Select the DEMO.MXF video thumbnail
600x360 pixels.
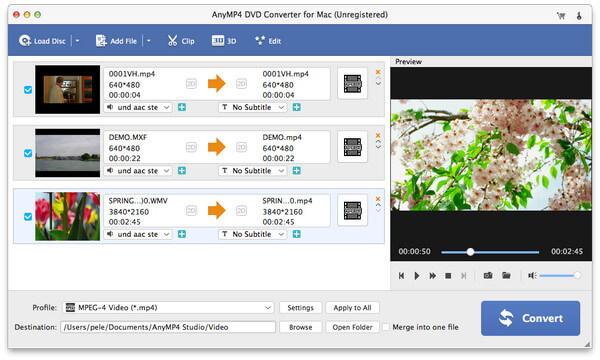click(x=67, y=153)
